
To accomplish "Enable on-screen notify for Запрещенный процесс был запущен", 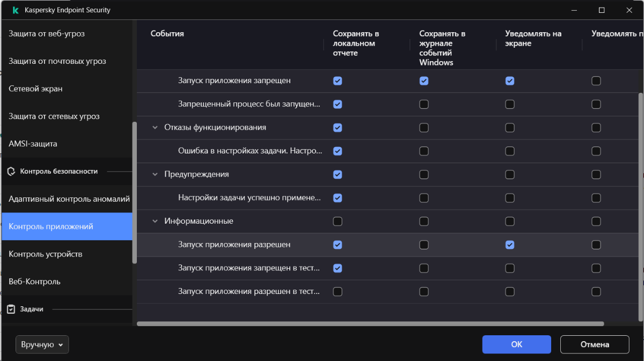I will pyautogui.click(x=510, y=104).
